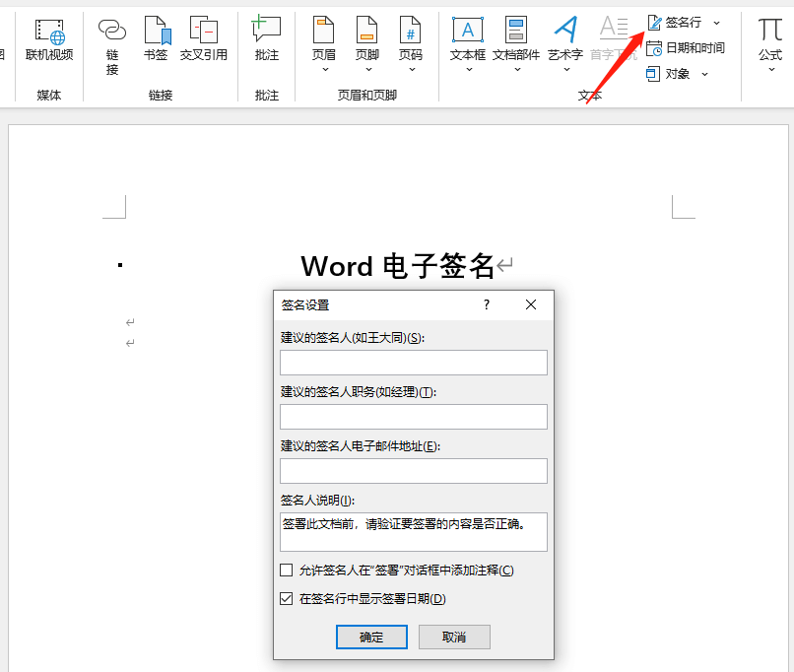Screen dimensions: 794x672
Task: Enable allowing signer to add comments checkbox
Action: coord(287,570)
